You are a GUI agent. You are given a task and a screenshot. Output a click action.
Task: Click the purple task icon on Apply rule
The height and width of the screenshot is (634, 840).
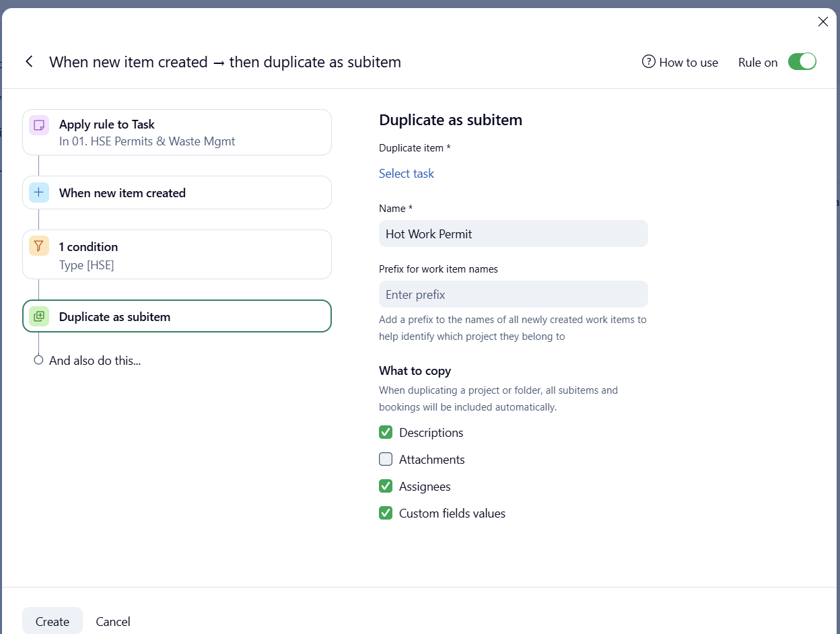click(39, 125)
